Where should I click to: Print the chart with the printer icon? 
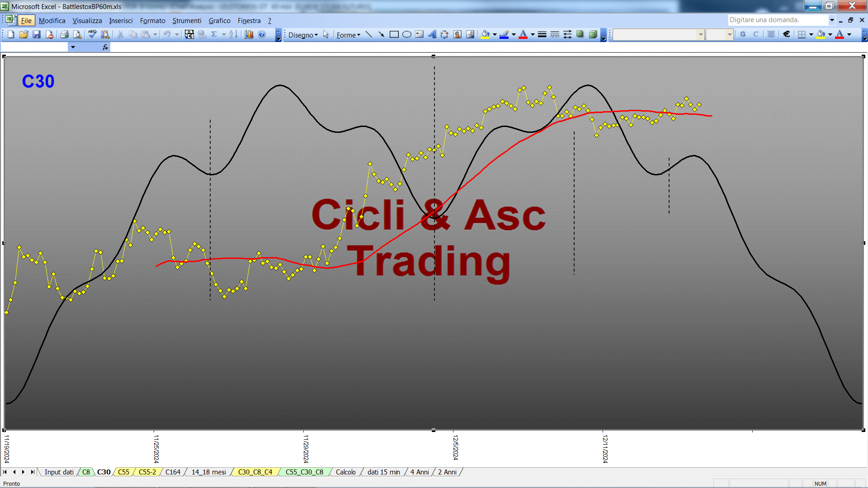[x=65, y=34]
